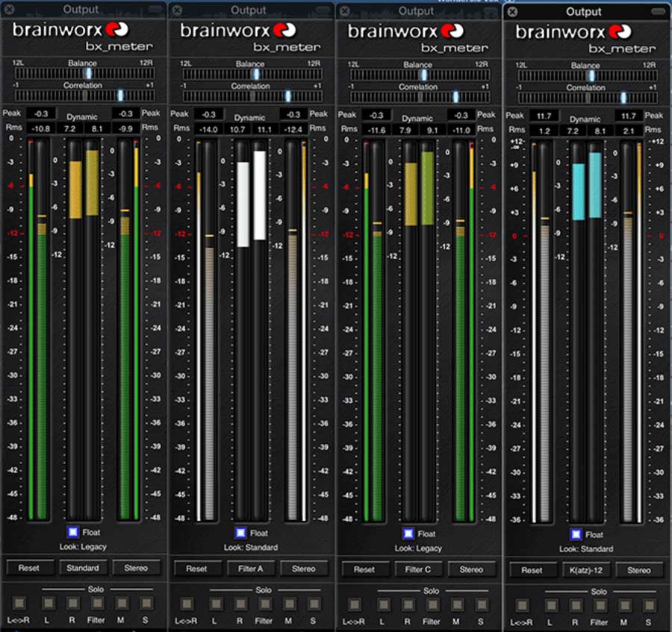Toggle Float checkbox in the K(atz)-12 window

click(x=576, y=534)
